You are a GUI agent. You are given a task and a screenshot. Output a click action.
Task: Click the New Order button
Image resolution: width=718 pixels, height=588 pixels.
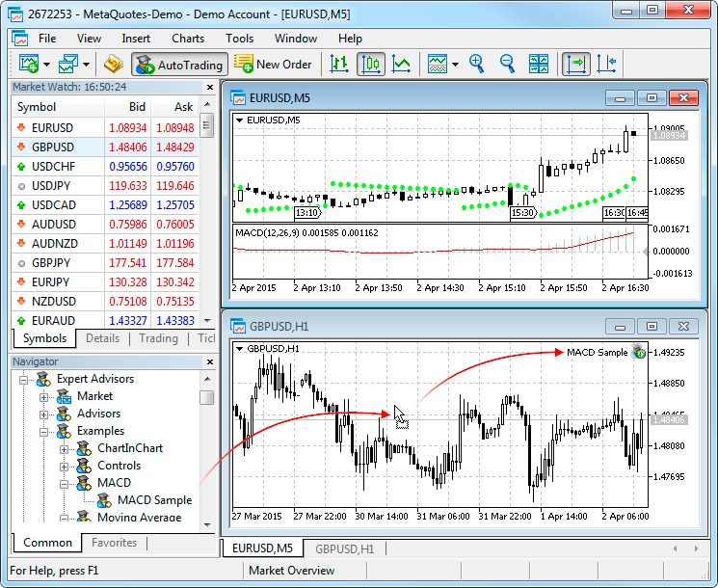point(274,65)
